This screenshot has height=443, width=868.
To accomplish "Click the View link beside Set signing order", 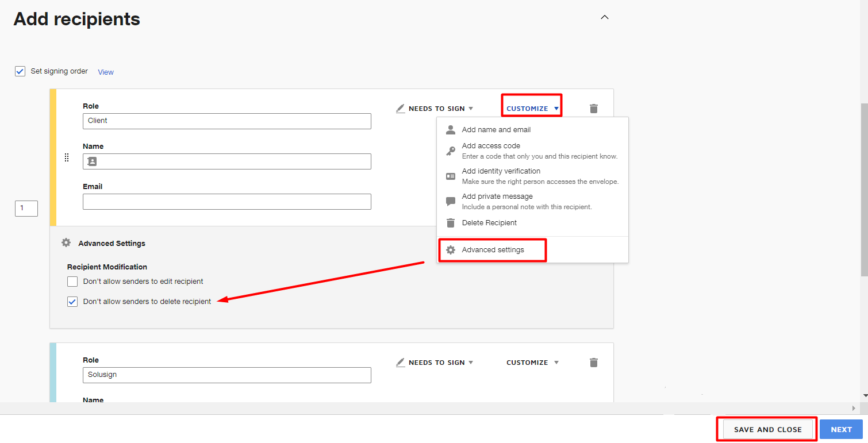I will [x=106, y=71].
